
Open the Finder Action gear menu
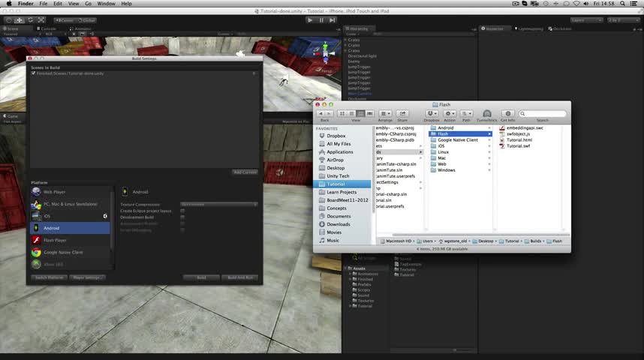(x=450, y=114)
